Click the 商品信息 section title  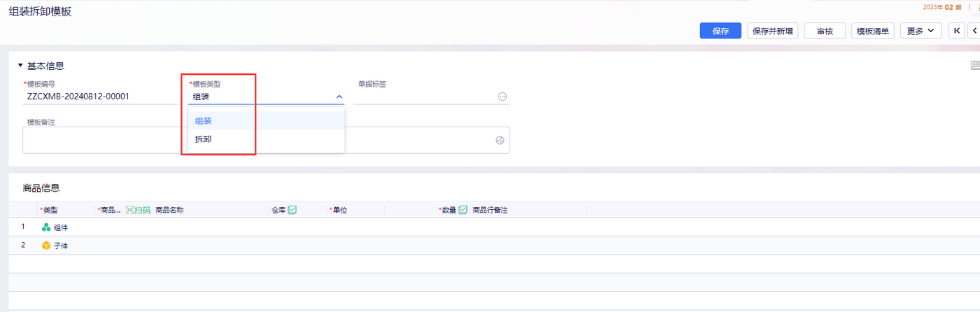point(41,188)
